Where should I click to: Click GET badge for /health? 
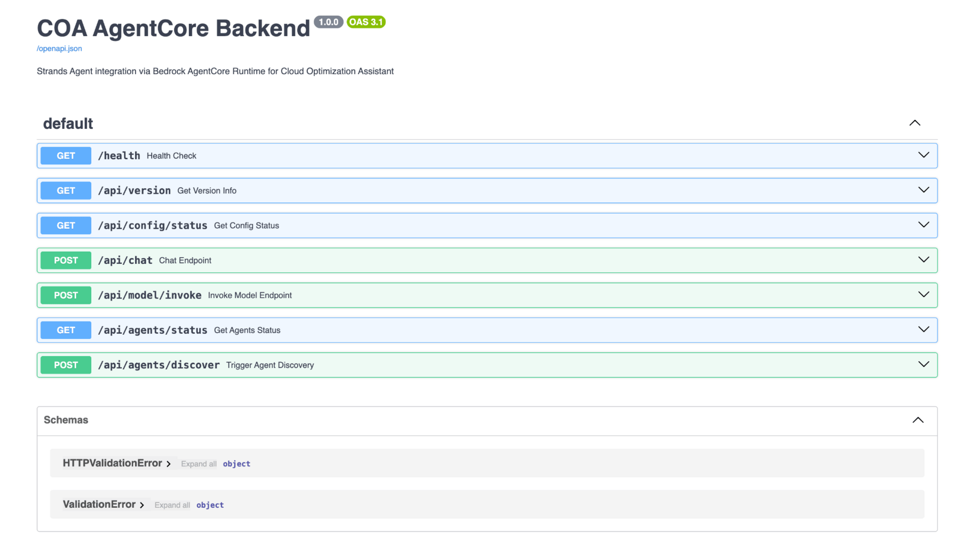(66, 156)
